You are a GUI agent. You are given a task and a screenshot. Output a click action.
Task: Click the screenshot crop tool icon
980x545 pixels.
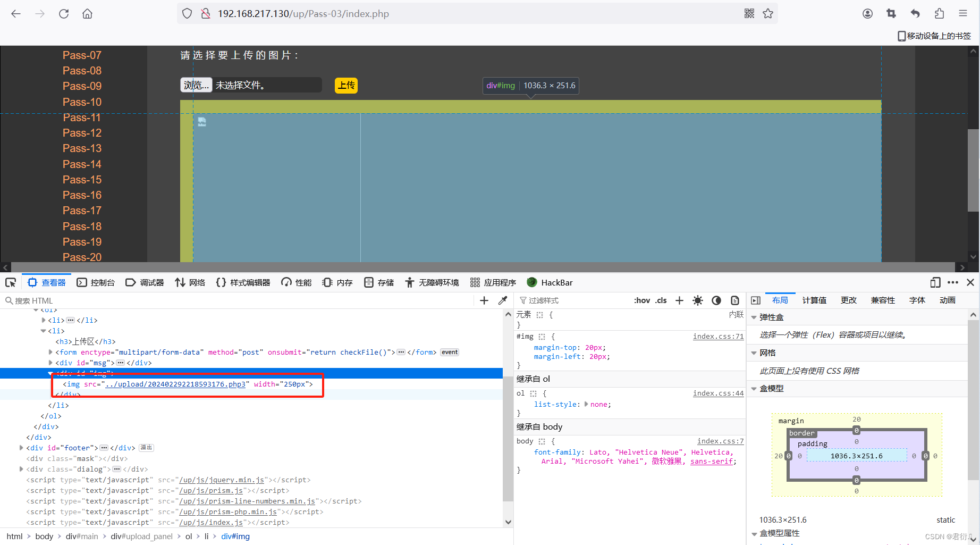coord(891,14)
